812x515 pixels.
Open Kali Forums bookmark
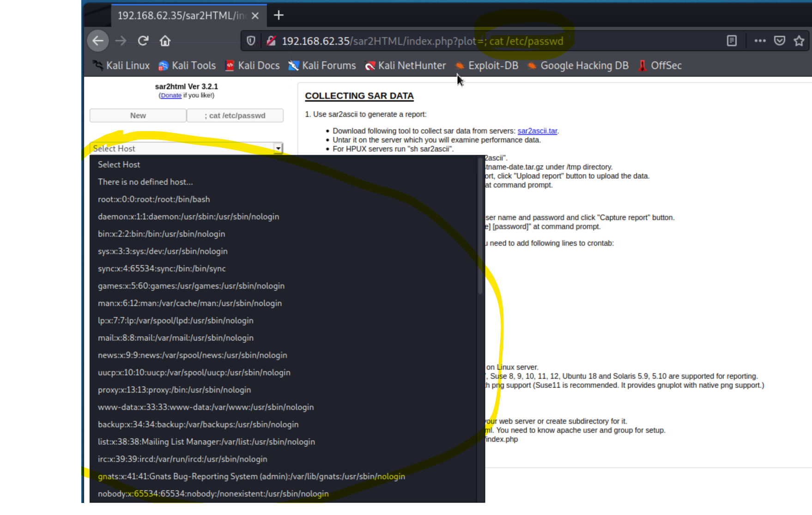(x=322, y=66)
